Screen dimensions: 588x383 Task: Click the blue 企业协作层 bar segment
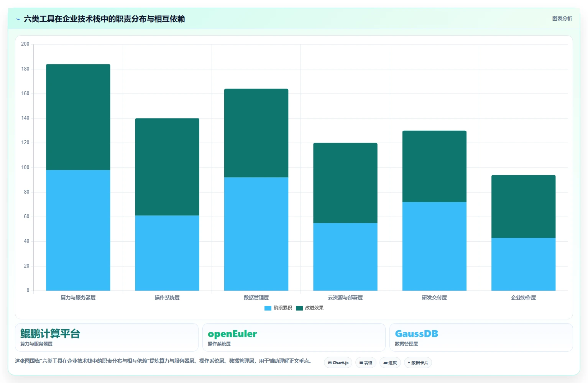tap(523, 264)
